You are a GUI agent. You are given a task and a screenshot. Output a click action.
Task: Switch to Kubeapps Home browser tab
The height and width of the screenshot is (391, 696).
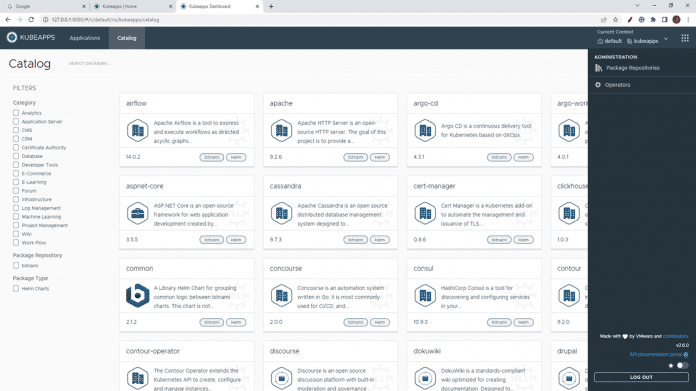point(132,6)
